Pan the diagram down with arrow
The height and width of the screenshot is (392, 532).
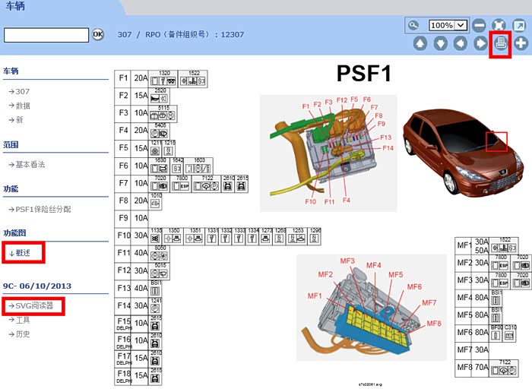440,43
